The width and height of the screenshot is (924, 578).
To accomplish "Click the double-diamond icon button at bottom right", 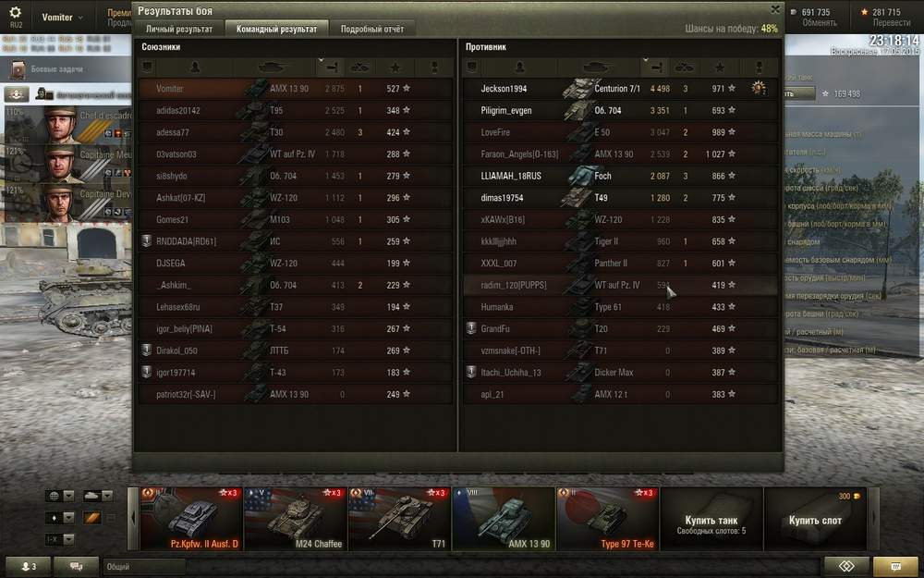I will click(x=846, y=566).
